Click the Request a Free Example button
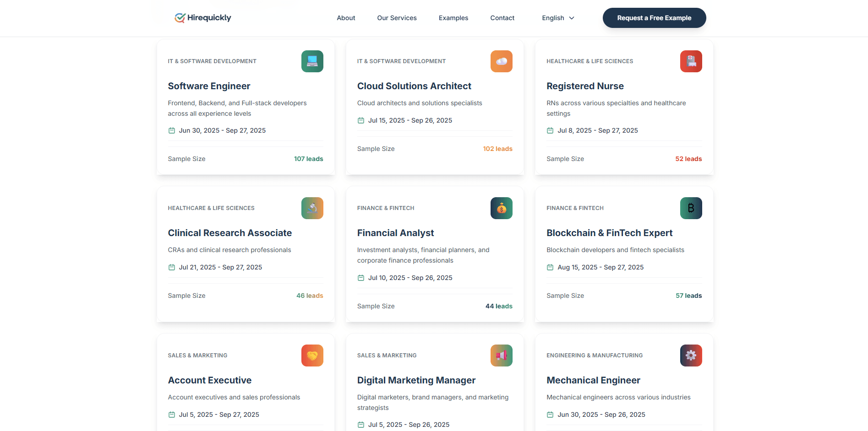The height and width of the screenshot is (431, 868). tap(654, 18)
